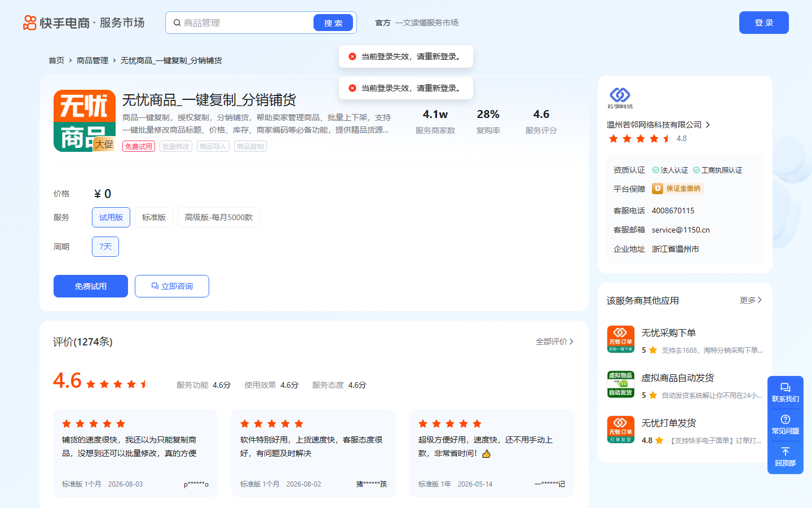Image resolution: width=812 pixels, height=508 pixels.
Task: Click the 服务功能 4.6分 score
Action: tap(204, 385)
